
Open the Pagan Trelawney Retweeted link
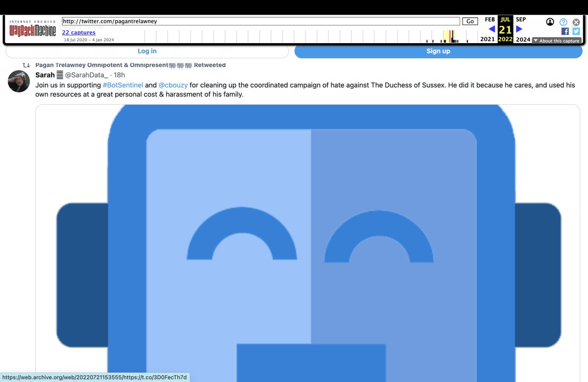130,65
